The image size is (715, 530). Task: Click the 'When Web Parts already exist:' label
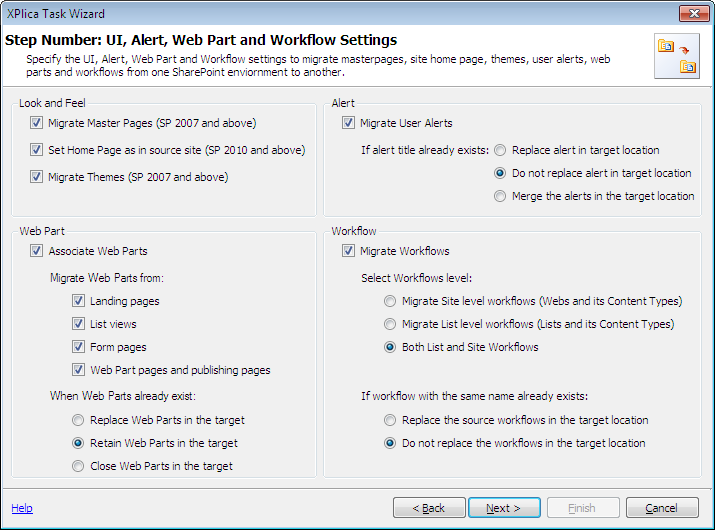point(123,396)
